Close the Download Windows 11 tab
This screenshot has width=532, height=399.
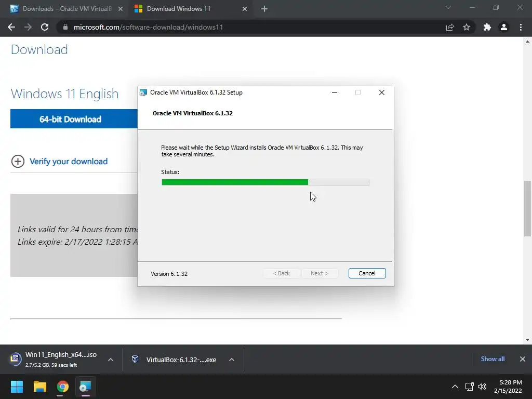click(245, 9)
